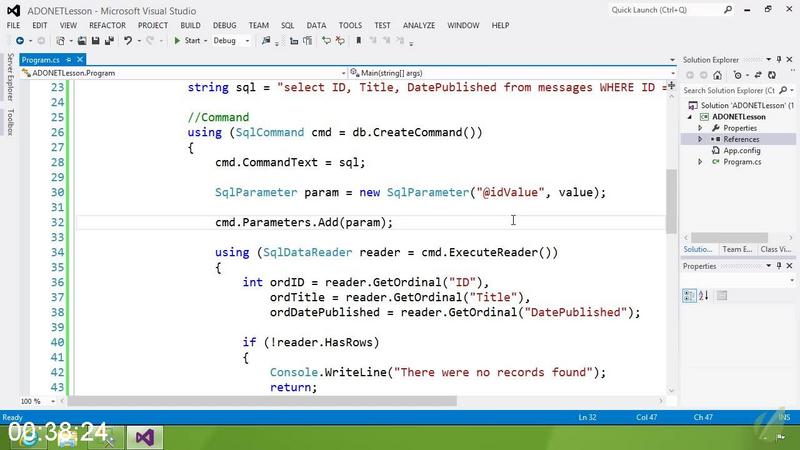The image size is (800, 450).
Task: Open the Undo history dropdown arrow
Action: click(139, 41)
